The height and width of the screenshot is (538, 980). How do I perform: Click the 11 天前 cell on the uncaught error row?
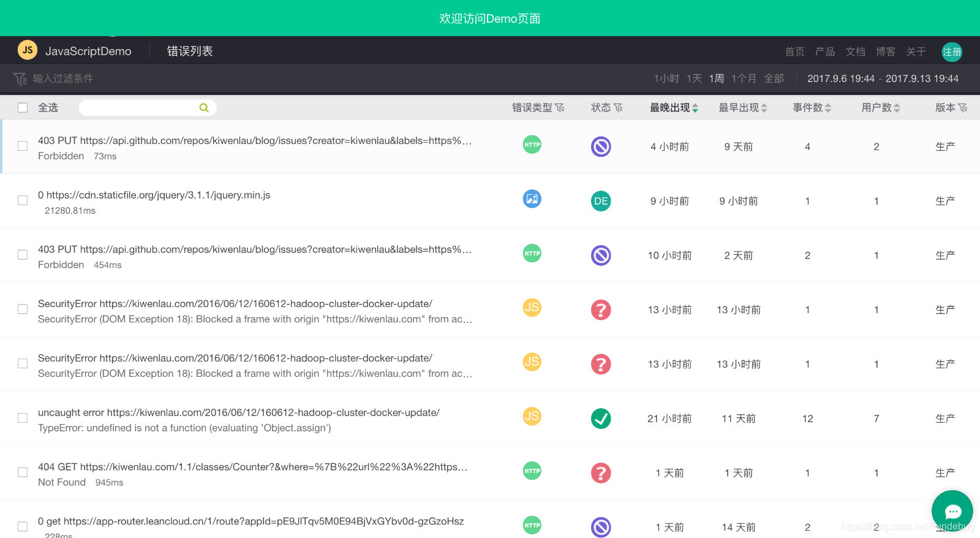[x=739, y=419]
